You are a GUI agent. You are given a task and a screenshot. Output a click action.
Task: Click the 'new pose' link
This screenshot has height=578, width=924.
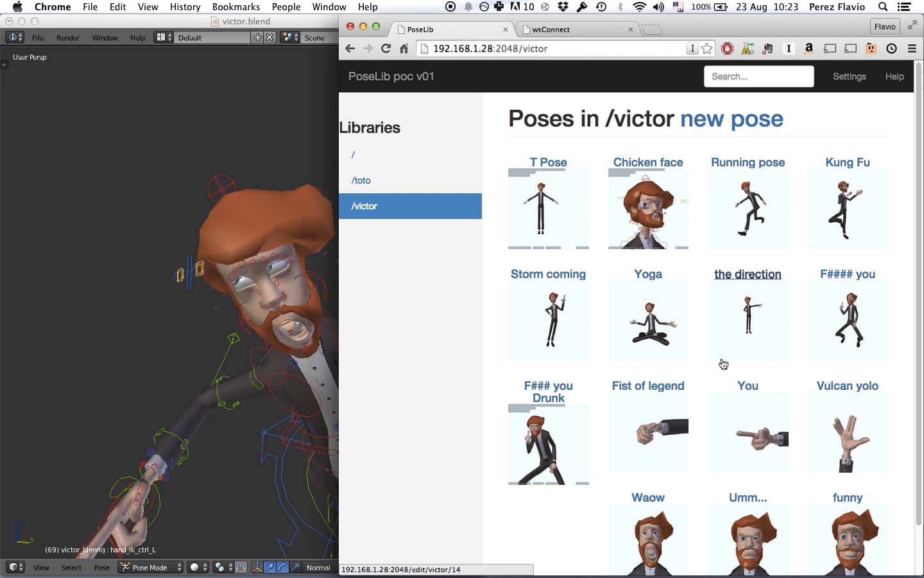pyautogui.click(x=732, y=119)
